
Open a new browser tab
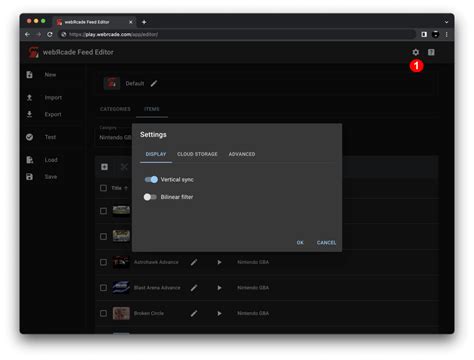pos(144,22)
